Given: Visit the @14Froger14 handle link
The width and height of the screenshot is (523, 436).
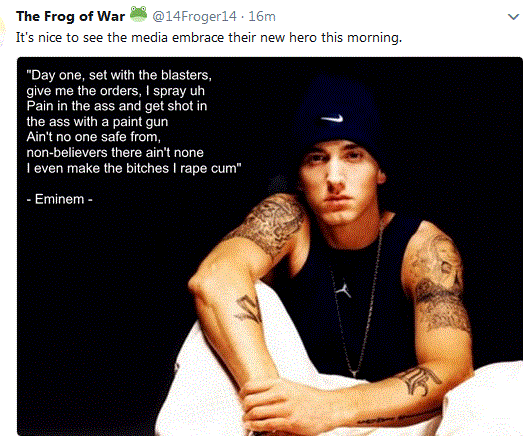Looking at the screenshot, I should pyautogui.click(x=194, y=16).
